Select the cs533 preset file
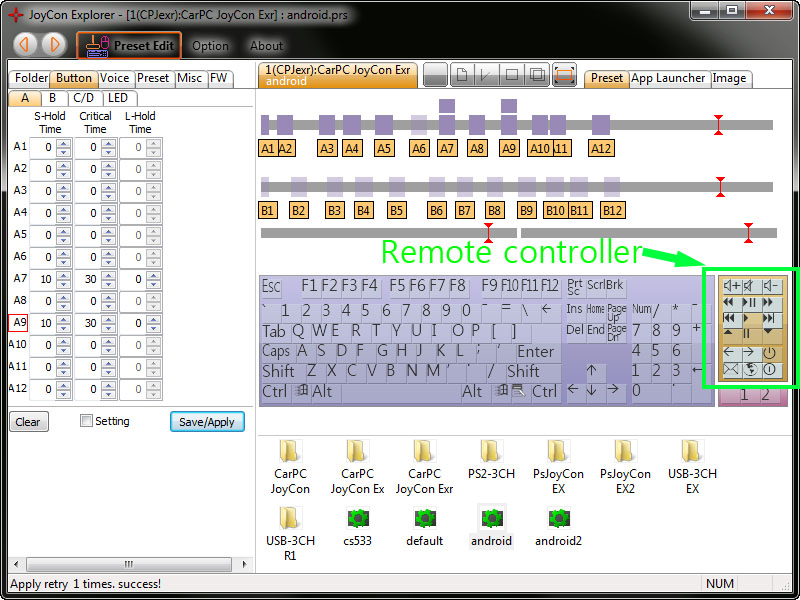The height and width of the screenshot is (600, 800). [x=358, y=527]
